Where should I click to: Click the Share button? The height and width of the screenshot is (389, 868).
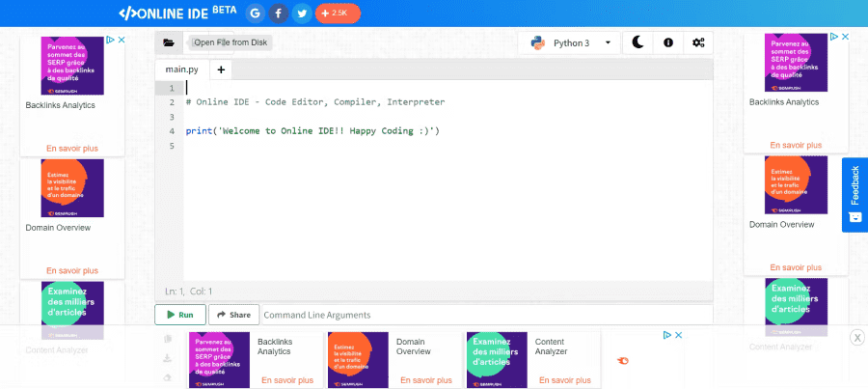[x=233, y=315]
